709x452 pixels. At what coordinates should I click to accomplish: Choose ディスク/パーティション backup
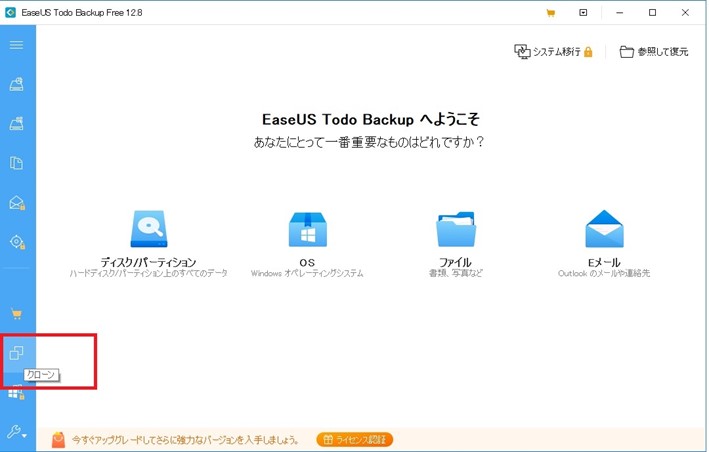point(148,244)
